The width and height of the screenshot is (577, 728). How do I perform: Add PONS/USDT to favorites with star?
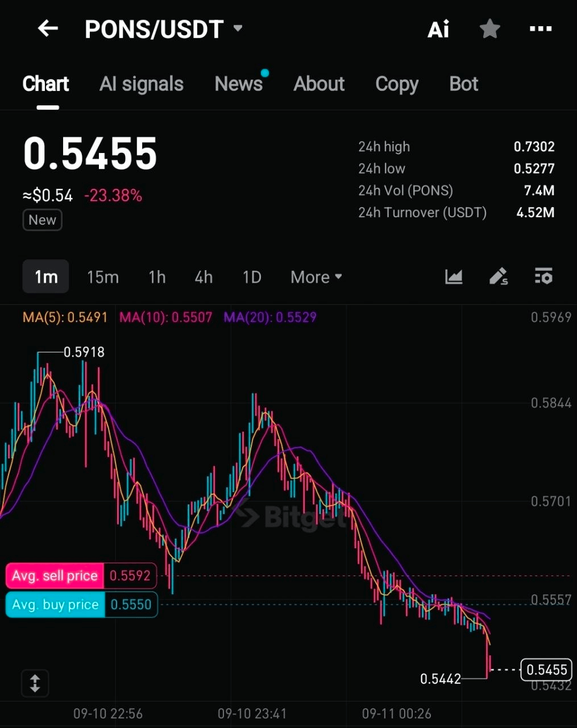(489, 28)
